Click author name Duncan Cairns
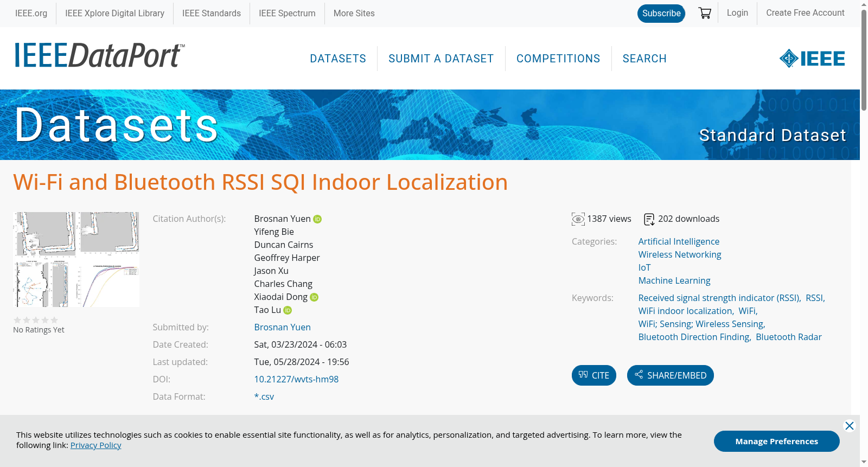 [284, 245]
